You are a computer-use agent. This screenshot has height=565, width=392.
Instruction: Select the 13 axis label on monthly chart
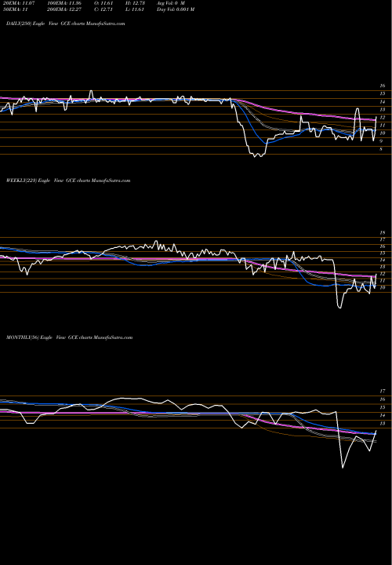point(383,424)
